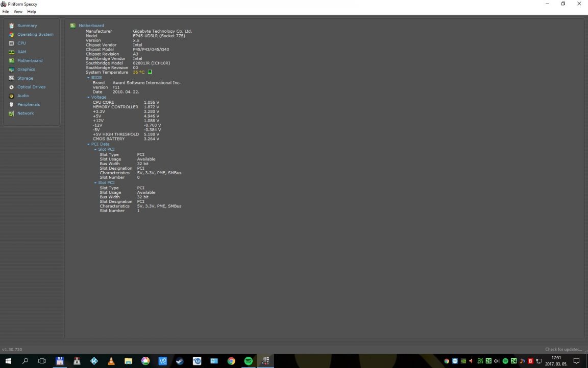Select the EP45-UD3LR (Socket 775) model value
The width and height of the screenshot is (588, 368).
[159, 36]
